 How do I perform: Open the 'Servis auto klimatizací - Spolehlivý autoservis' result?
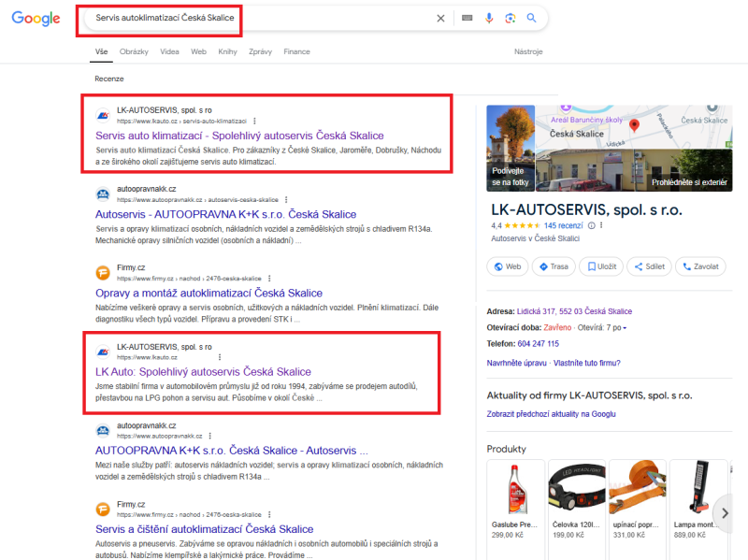[x=239, y=136]
